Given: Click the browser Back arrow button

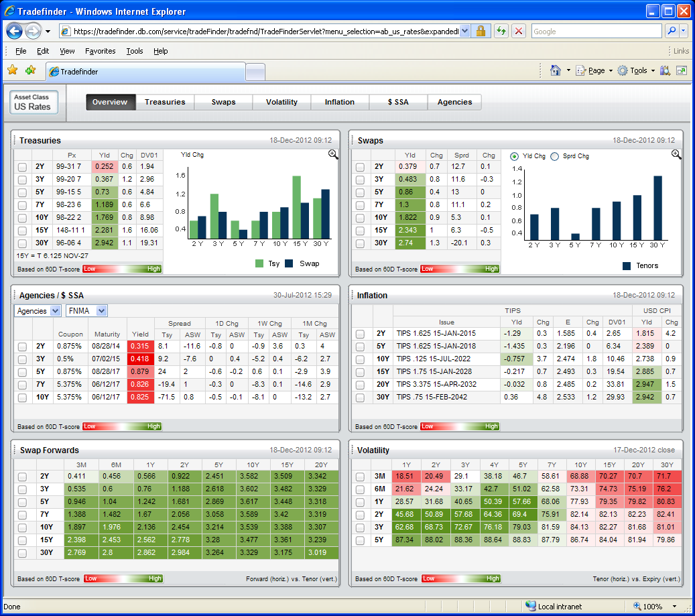Looking at the screenshot, I should (15, 31).
